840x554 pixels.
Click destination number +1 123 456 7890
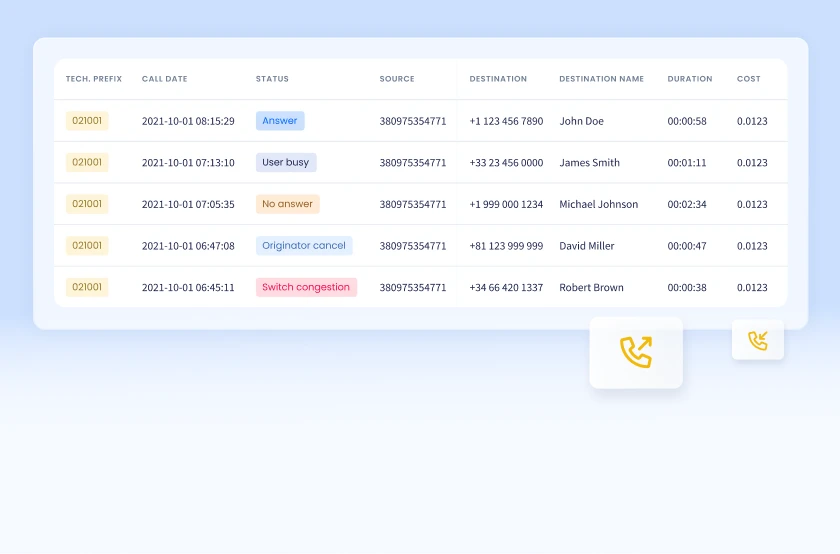506,121
